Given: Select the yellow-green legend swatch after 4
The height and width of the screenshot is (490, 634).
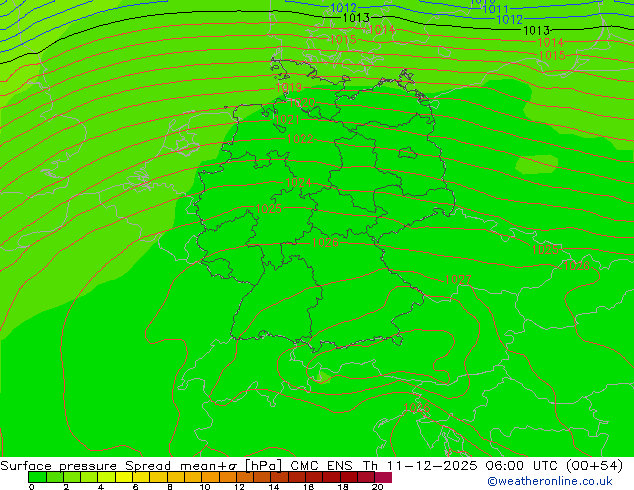Looking at the screenshot, I should 107,477.
